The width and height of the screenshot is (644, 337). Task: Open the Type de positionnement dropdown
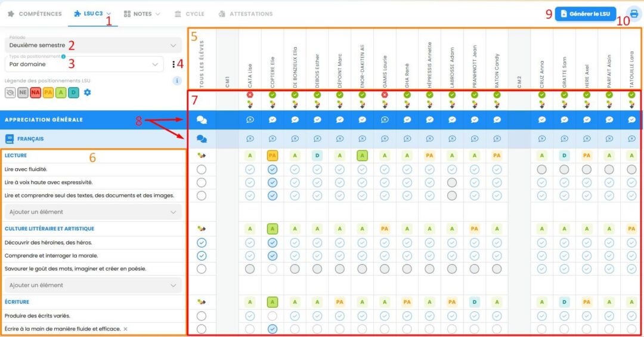click(83, 64)
